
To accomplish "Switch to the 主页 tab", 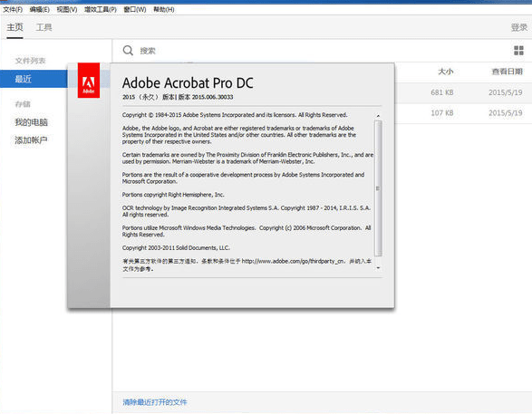I will coord(15,27).
